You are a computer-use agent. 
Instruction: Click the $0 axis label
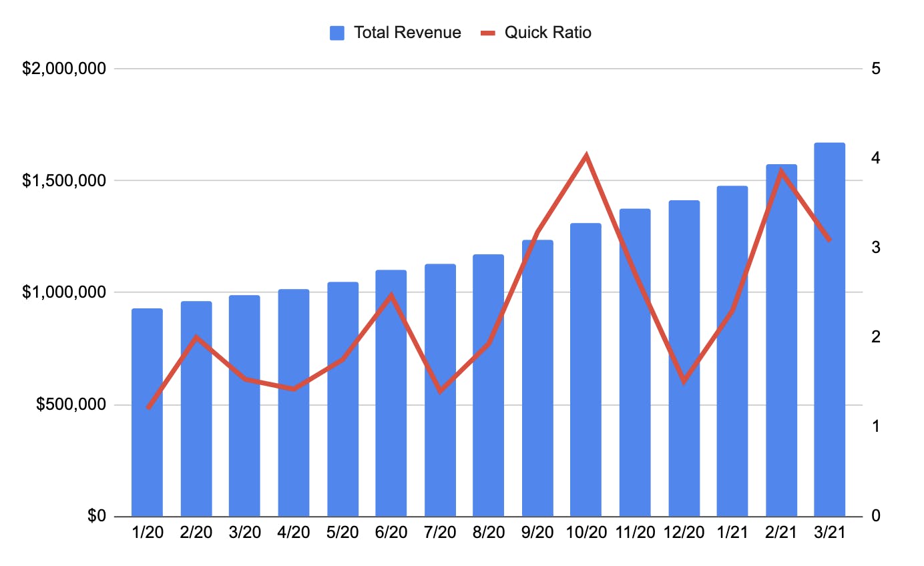point(97,516)
